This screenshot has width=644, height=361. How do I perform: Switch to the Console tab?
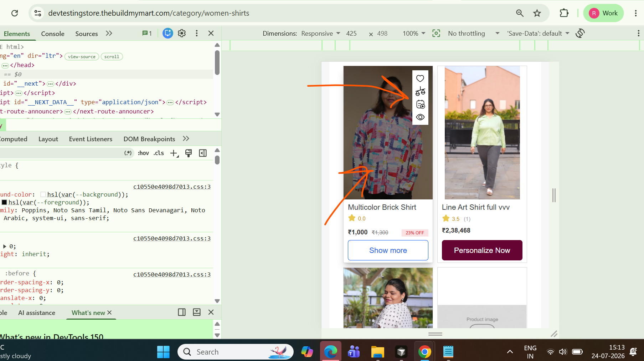click(x=53, y=34)
